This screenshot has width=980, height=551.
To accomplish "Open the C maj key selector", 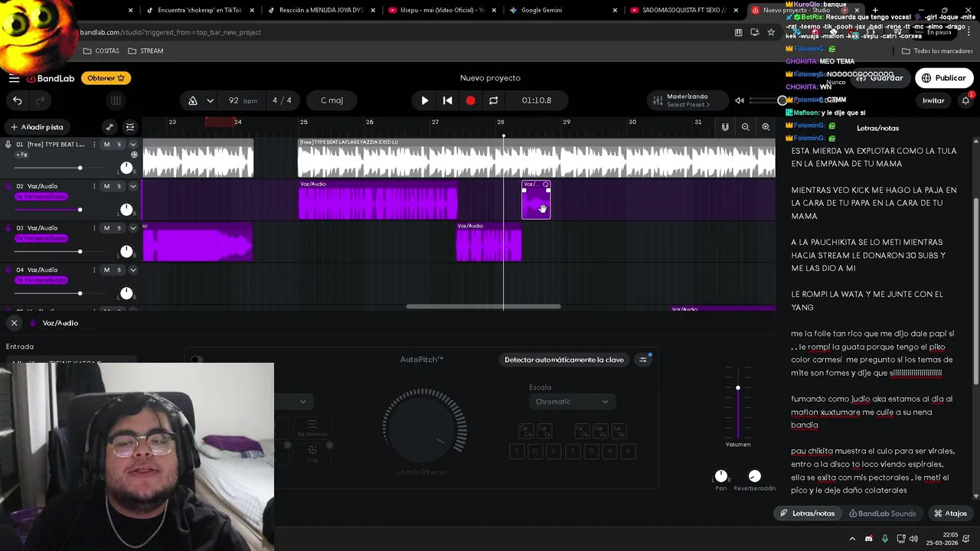I will 332,100.
